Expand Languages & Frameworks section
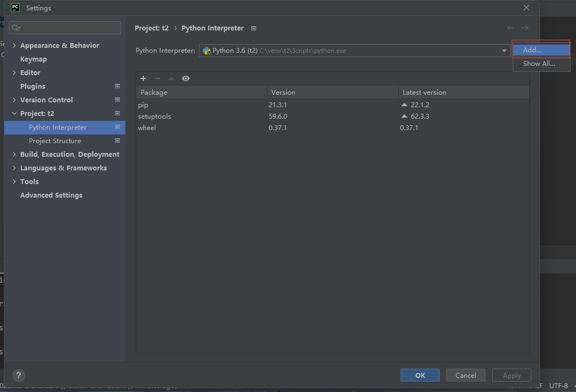The width and height of the screenshot is (576, 392). point(14,168)
